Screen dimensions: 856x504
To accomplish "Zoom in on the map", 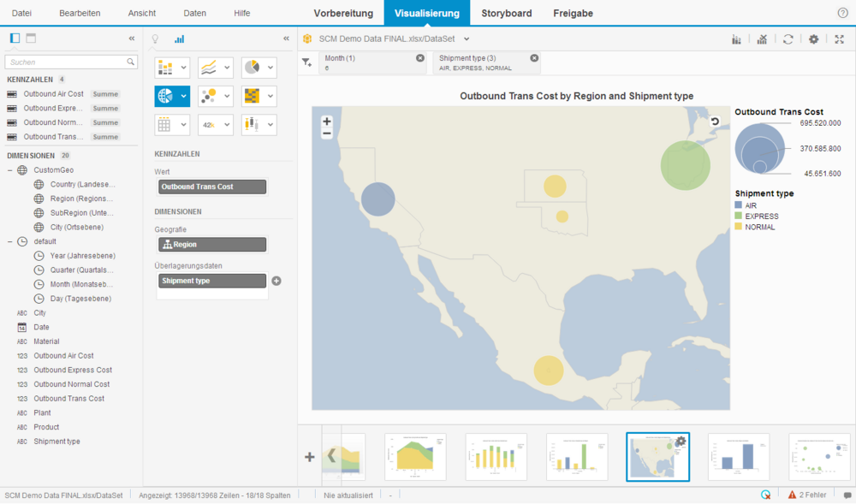I will coord(326,122).
